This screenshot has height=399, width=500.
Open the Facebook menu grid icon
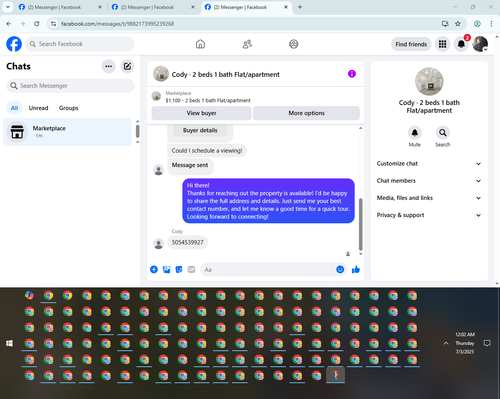442,44
